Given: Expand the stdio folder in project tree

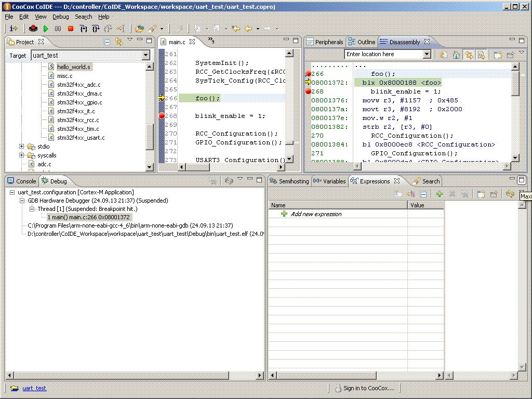Looking at the screenshot, I should click(21, 147).
